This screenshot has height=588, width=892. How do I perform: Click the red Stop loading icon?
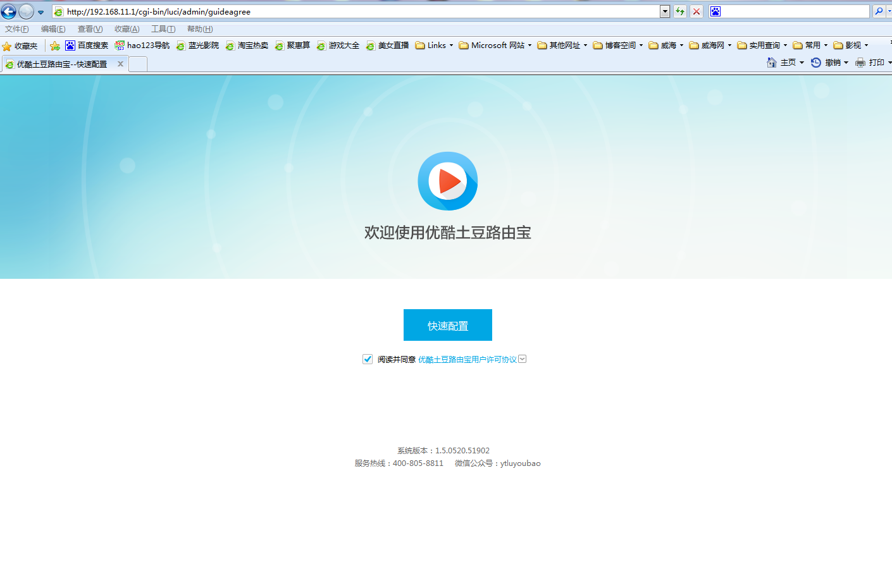point(697,11)
